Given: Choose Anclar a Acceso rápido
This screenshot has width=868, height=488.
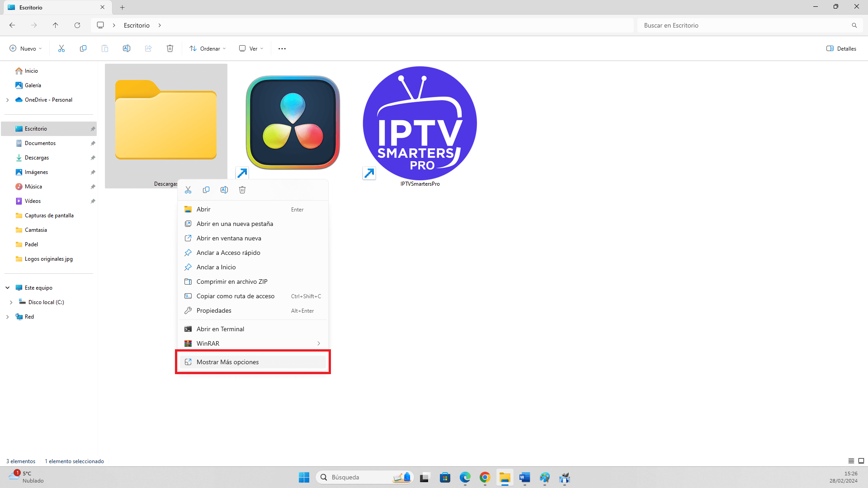Looking at the screenshot, I should (253, 253).
